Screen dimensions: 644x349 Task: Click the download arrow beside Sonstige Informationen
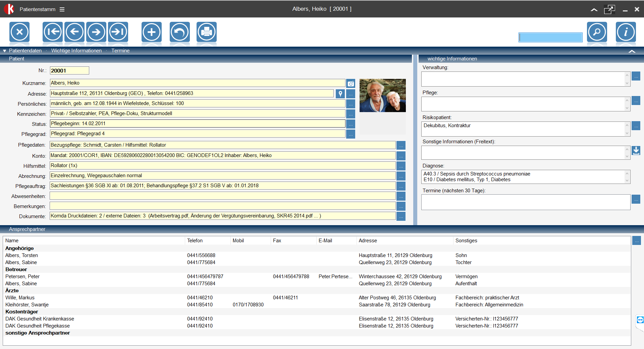click(x=636, y=150)
